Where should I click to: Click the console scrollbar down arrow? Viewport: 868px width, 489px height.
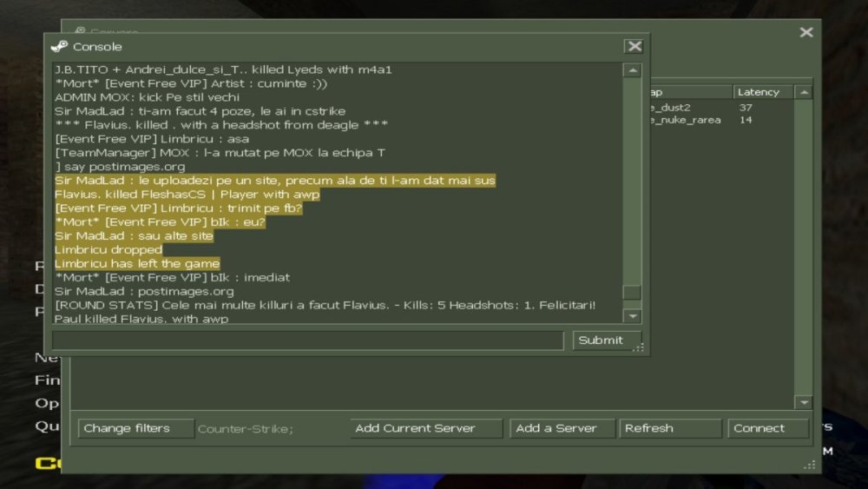click(x=632, y=316)
